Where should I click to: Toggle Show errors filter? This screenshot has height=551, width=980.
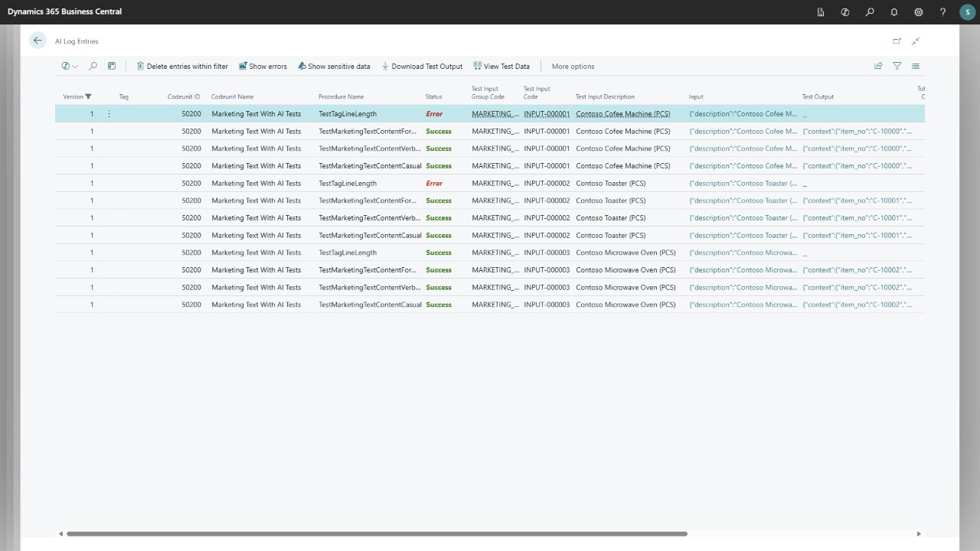click(263, 66)
